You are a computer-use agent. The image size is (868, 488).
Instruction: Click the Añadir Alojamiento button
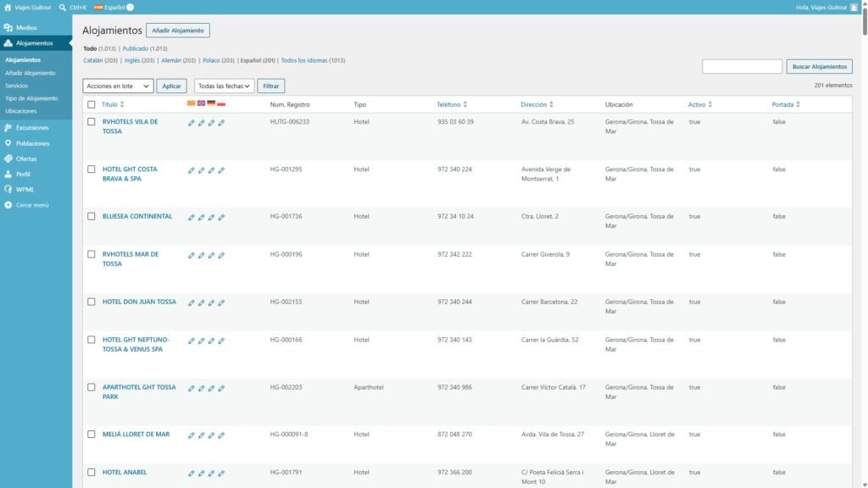pos(178,30)
